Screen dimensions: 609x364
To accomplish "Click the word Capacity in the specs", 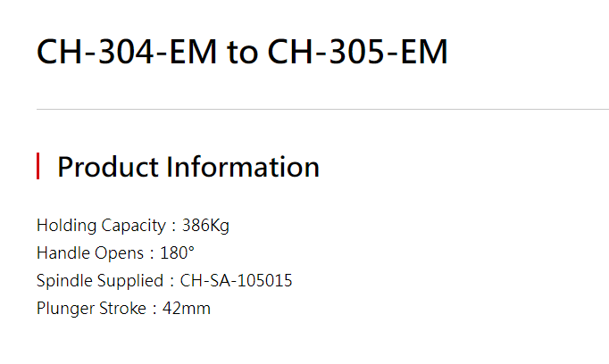I will (x=134, y=226).
